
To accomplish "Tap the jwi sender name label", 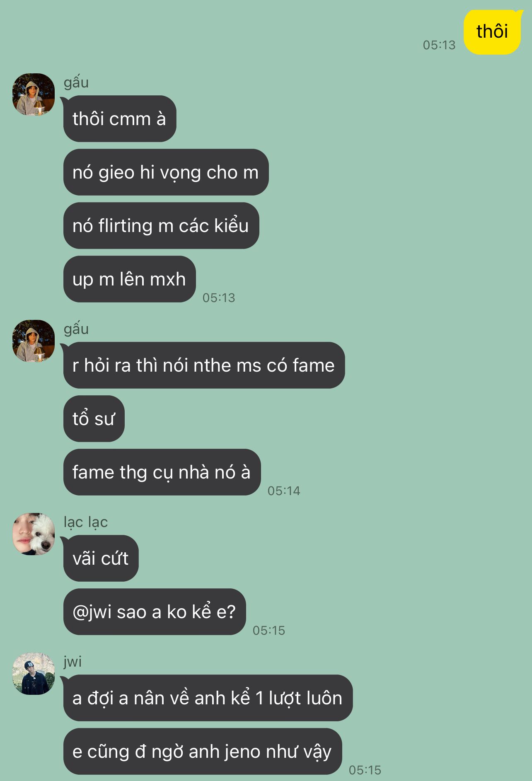I will (x=73, y=661).
